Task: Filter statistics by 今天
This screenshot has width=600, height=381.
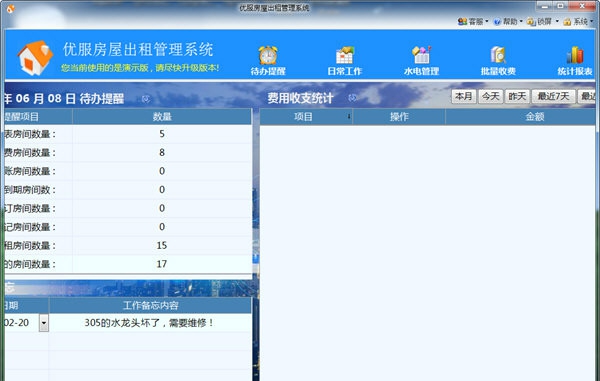Action: [491, 96]
